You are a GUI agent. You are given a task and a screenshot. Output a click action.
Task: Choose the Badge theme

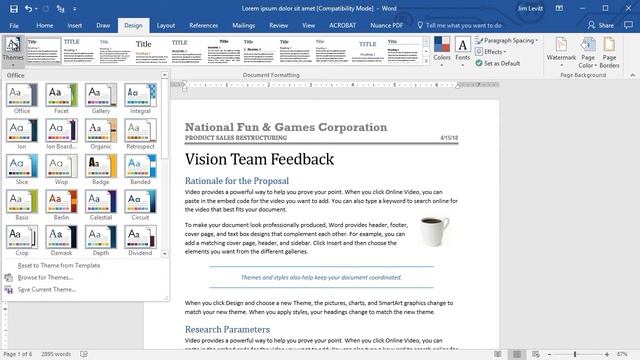coord(101,169)
